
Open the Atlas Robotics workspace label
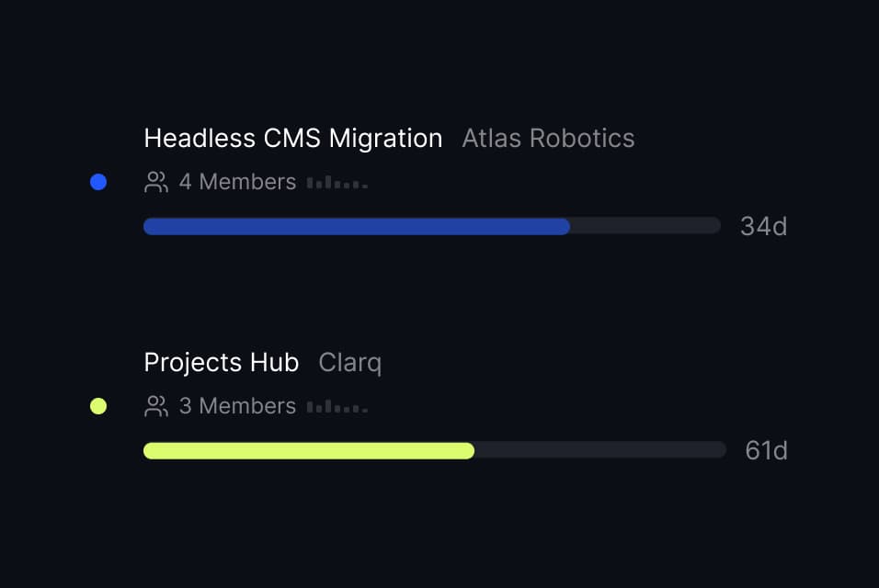[548, 138]
